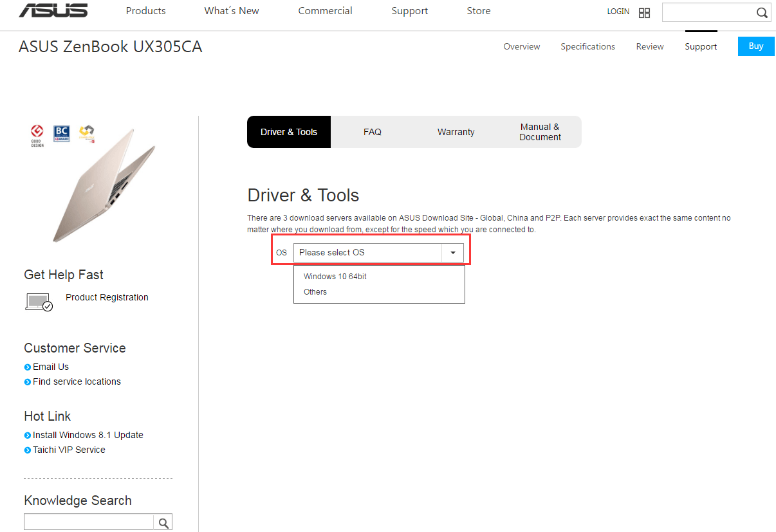The width and height of the screenshot is (776, 532).
Task: Switch to the Review tab
Action: (x=650, y=46)
